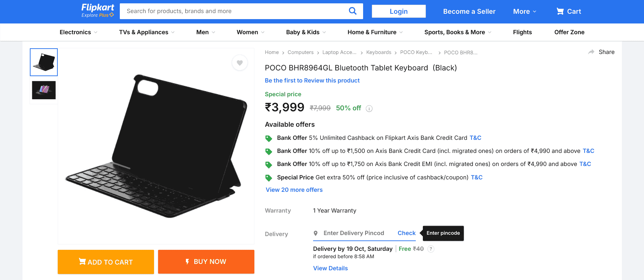Viewport: 644px width, 280px height.
Task: Click delivery charge question mark icon
Action: pyautogui.click(x=431, y=249)
